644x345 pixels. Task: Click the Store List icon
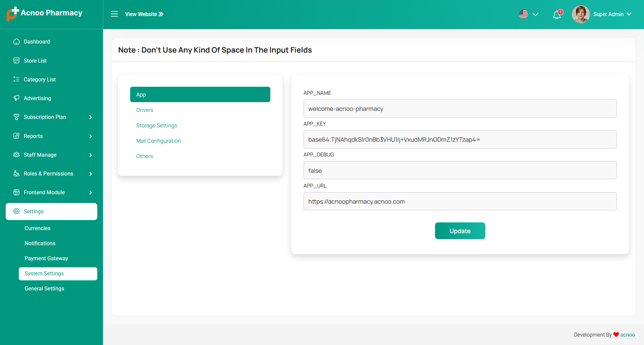[16, 61]
